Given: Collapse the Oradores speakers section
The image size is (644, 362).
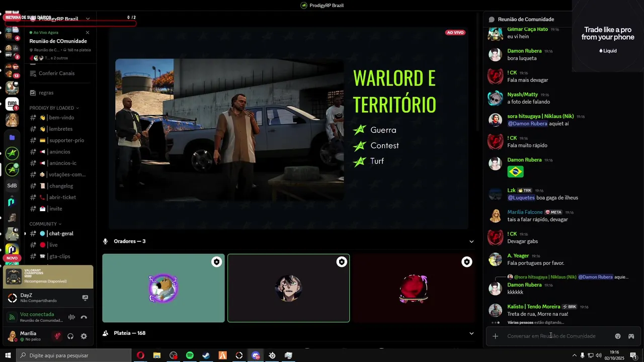Looking at the screenshot, I should [x=471, y=241].
